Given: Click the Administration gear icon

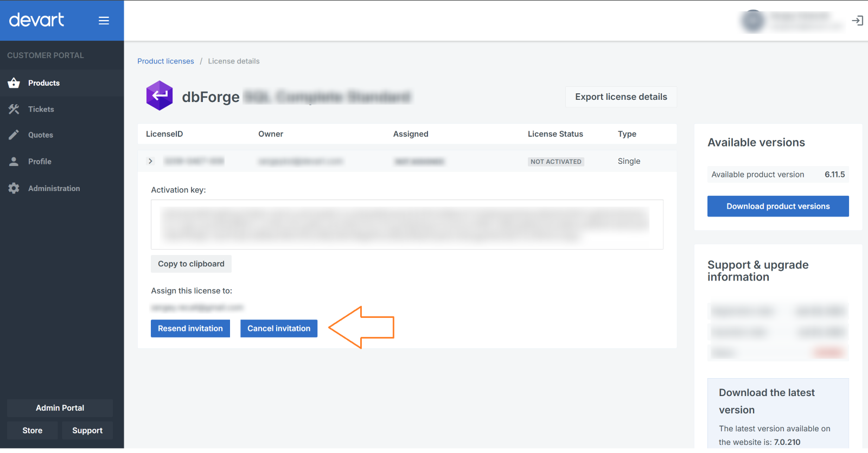Looking at the screenshot, I should pyautogui.click(x=14, y=188).
